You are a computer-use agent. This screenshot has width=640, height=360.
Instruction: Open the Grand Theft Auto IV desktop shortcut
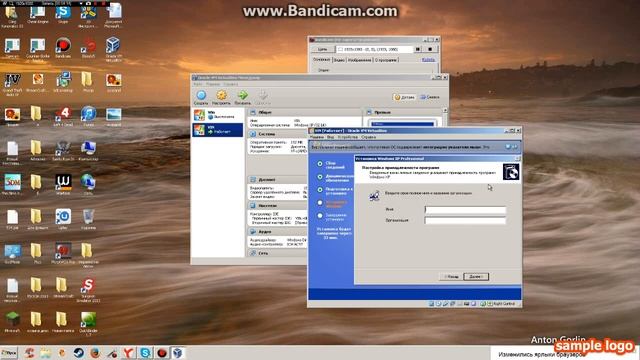(x=12, y=84)
